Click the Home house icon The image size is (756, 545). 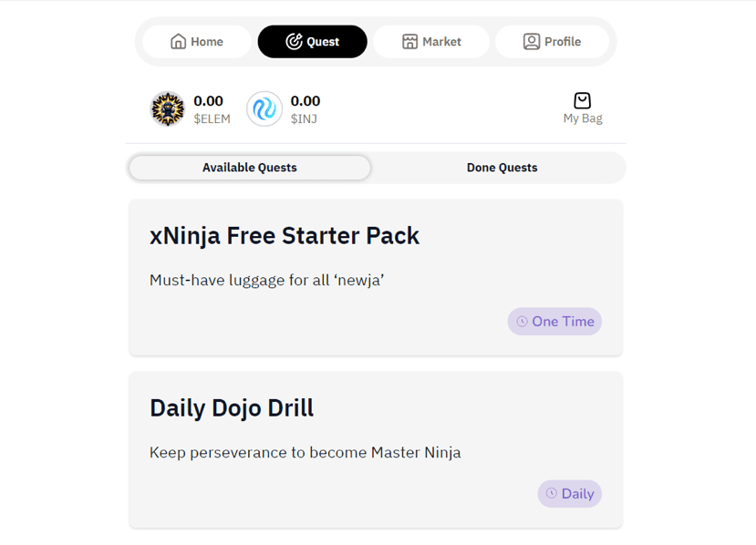coord(179,42)
